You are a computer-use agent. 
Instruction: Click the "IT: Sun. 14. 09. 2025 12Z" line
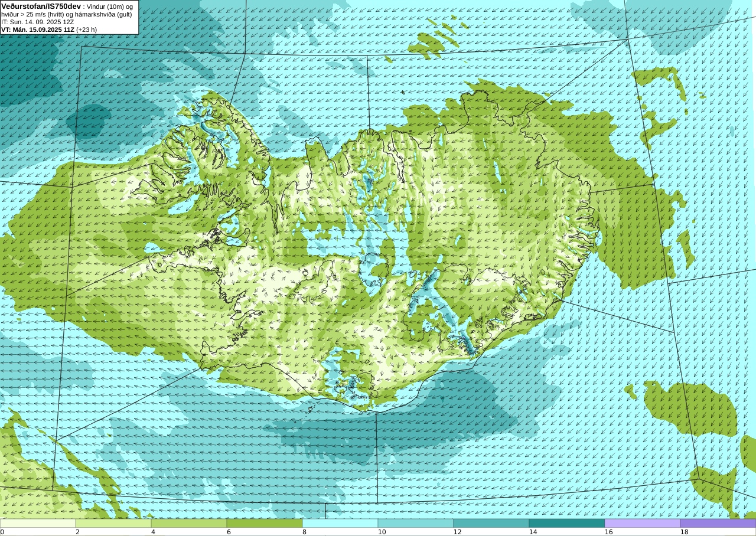[37, 22]
